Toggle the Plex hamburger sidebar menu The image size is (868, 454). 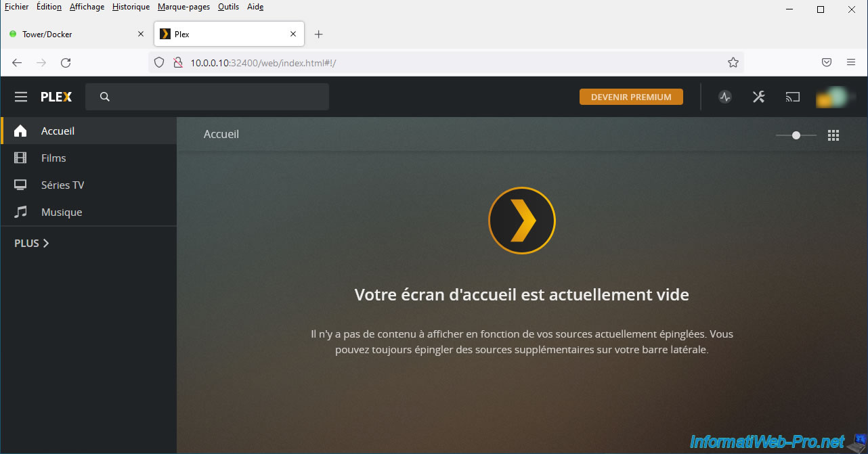click(x=21, y=97)
